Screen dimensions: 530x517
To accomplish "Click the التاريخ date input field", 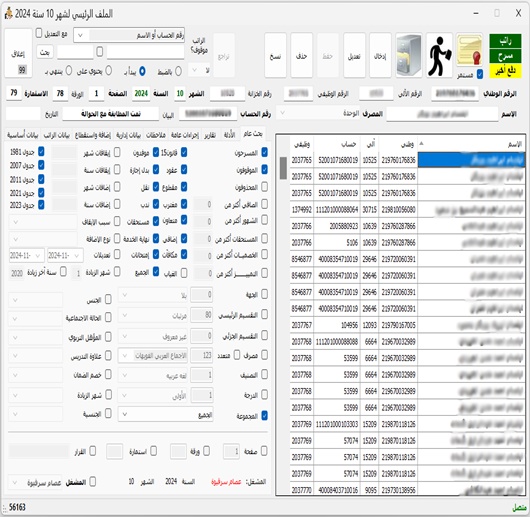I will point(23,114).
